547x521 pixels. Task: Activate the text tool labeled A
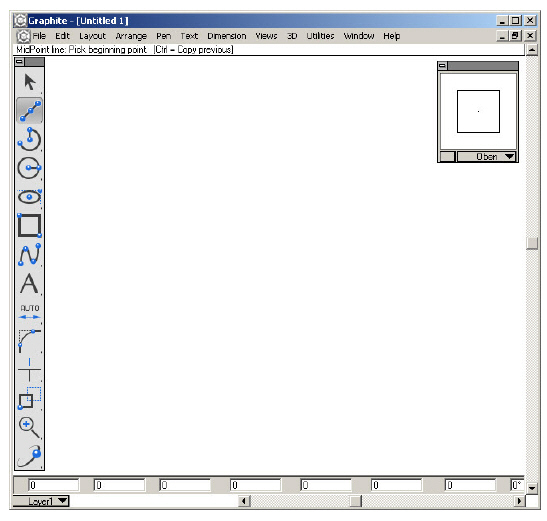[x=30, y=283]
